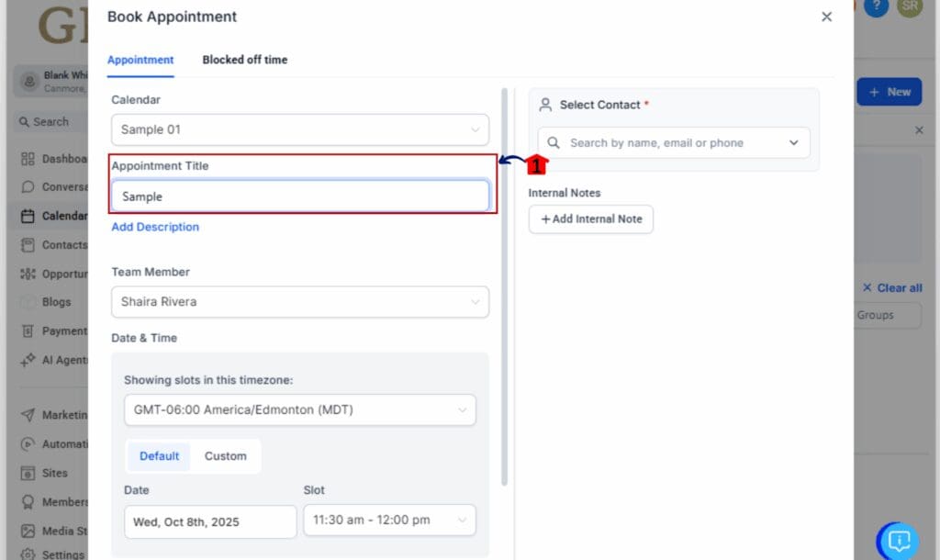Open the Calendar dropdown showing Sample 01
940x560 pixels.
[299, 129]
